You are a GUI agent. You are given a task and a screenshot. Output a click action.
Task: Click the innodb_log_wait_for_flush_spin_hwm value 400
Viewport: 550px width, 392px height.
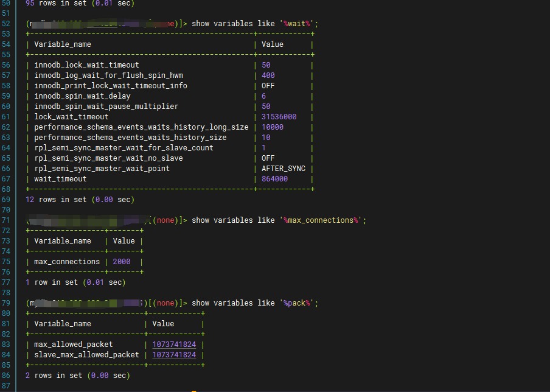tap(268, 75)
